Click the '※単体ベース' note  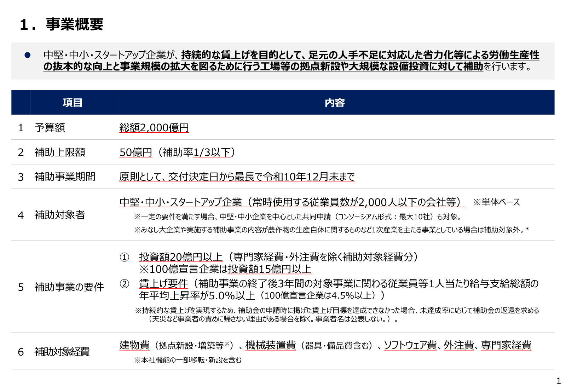pyautogui.click(x=497, y=202)
